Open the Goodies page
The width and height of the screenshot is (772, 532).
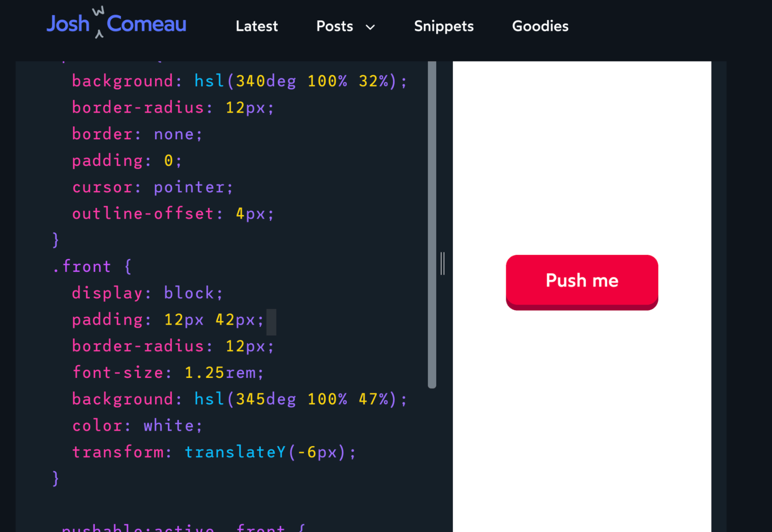pos(540,26)
